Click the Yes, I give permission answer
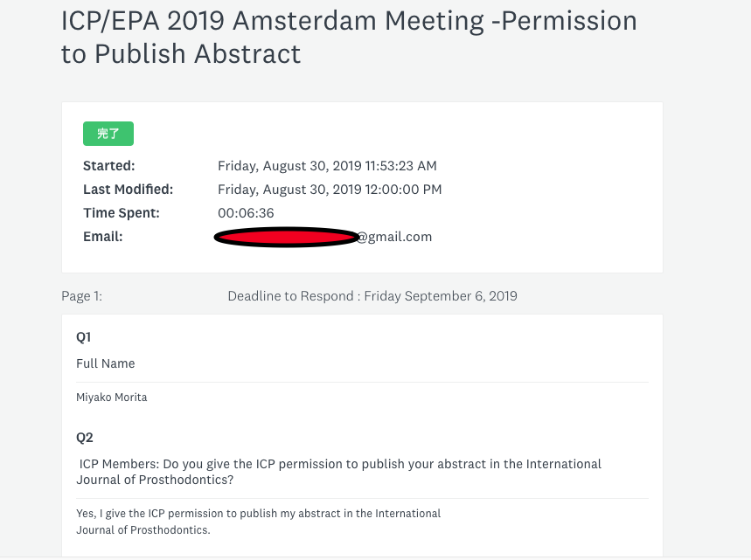This screenshot has width=751, height=560. click(260, 514)
